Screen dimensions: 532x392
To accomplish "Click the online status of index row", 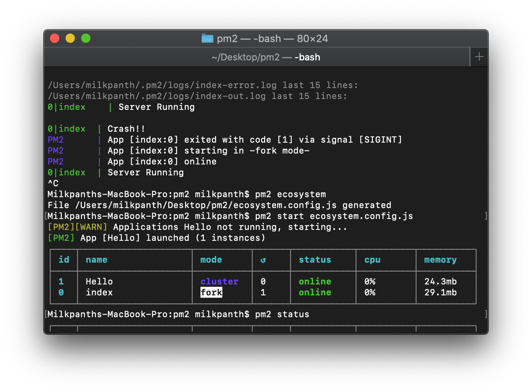I will point(315,292).
